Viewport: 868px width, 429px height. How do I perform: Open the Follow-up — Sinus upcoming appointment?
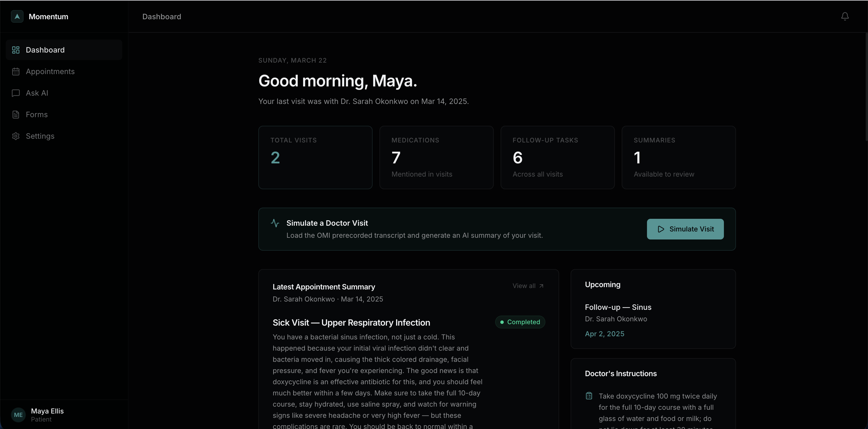[x=618, y=307]
